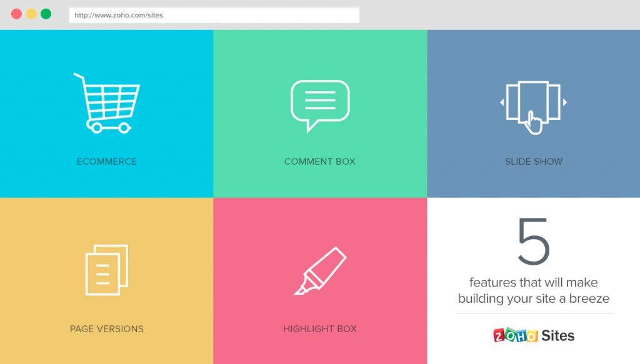Screen dimensions: 640x364
Task: Click the right arrow beside the slide show icon
Action: [565, 102]
